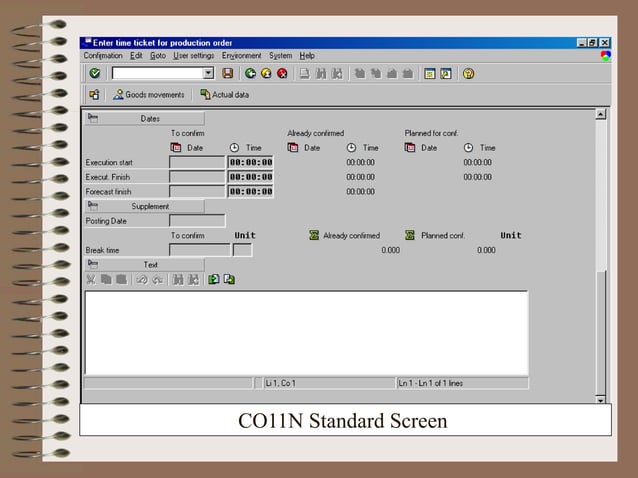Screen dimensions: 638x478
Task: Open the Environment menu
Action: (x=241, y=56)
